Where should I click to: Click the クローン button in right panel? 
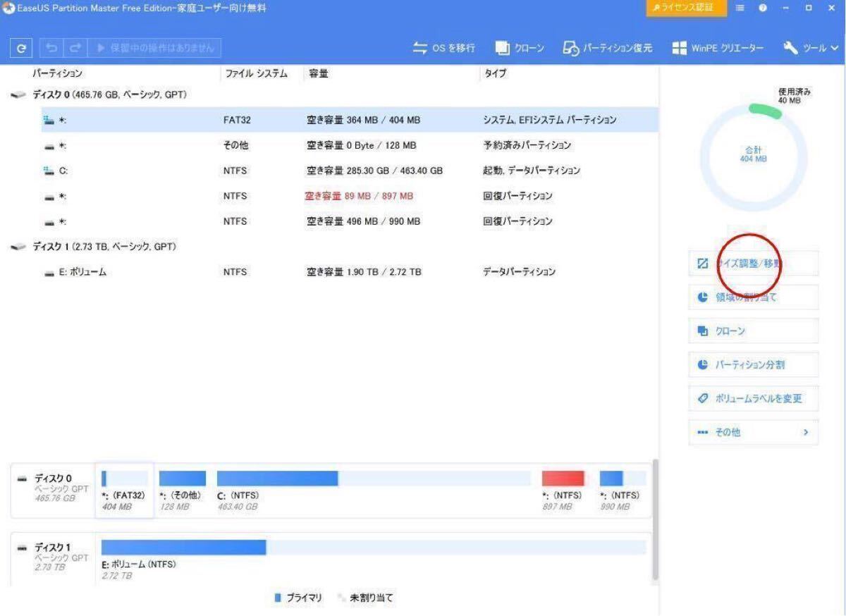pyautogui.click(x=753, y=331)
